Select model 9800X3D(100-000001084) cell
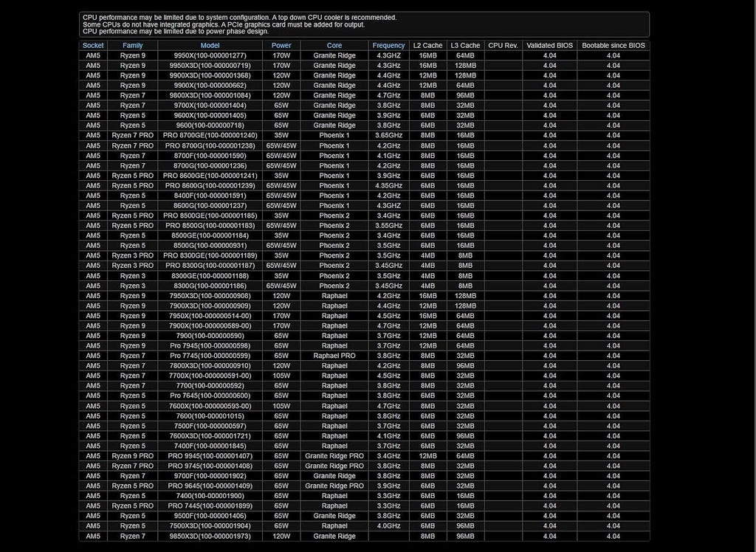 [210, 95]
